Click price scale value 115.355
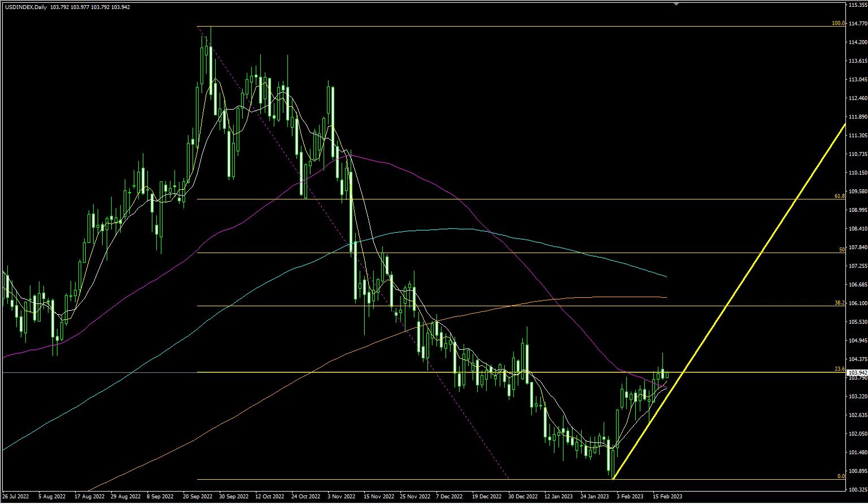The width and height of the screenshot is (868, 504). (858, 5)
